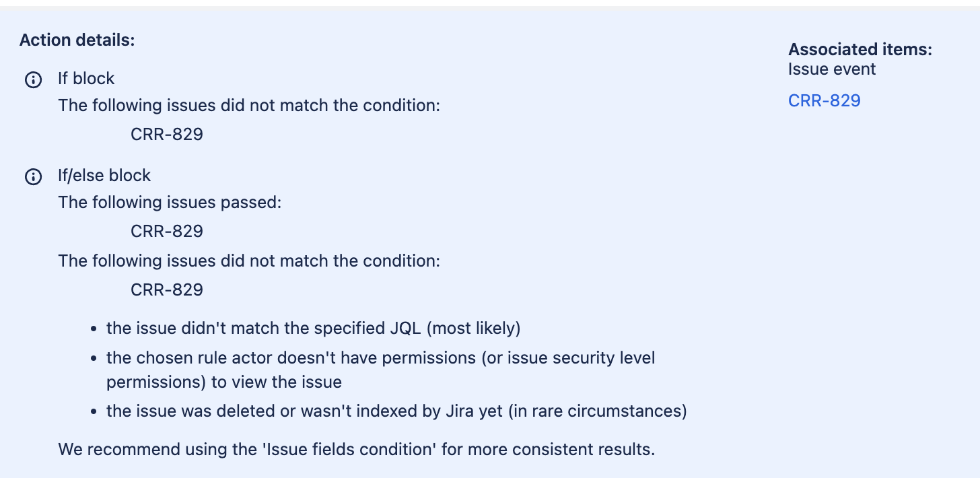
Task: Click the info icon beside If/else block
Action: pyautogui.click(x=33, y=176)
